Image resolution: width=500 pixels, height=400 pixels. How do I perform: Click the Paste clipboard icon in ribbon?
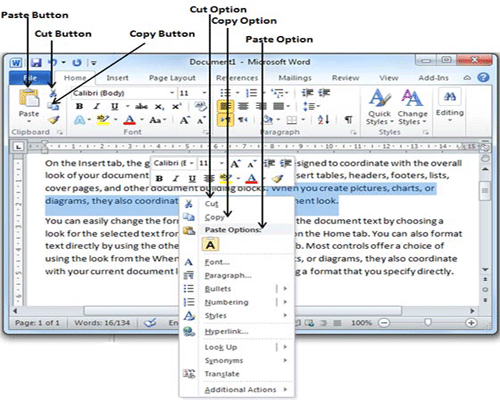tap(29, 99)
